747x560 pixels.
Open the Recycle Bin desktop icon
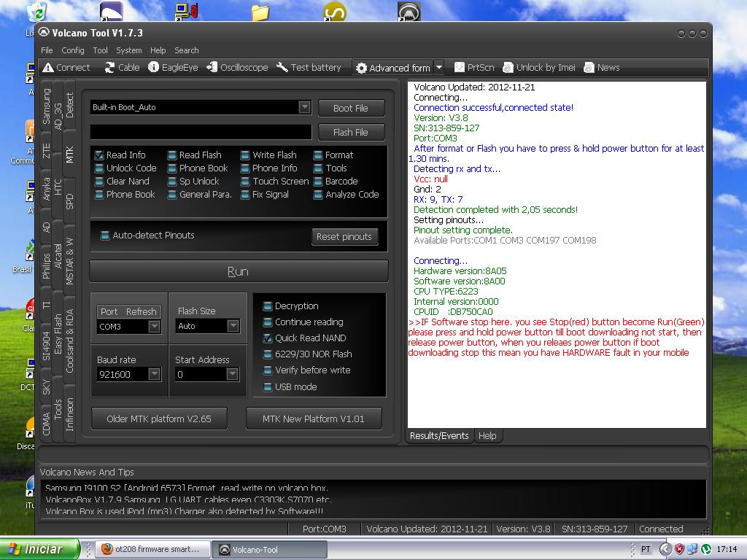(36, 12)
